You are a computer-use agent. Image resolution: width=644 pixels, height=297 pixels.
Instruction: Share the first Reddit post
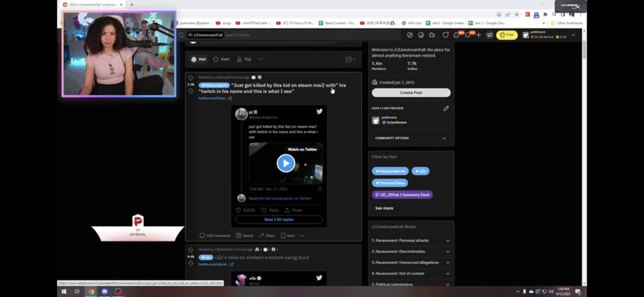pos(267,235)
